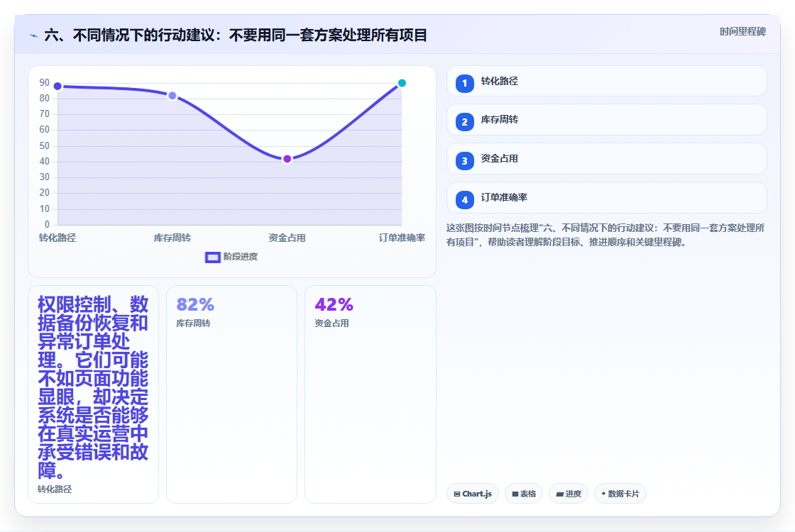This screenshot has height=532, width=795.
Task: Click the description paragraph starting 这张图按时间节点
Action: click(605, 235)
